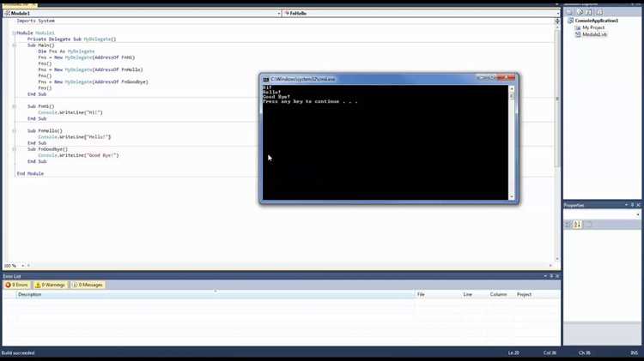Toggle the 0 Warnings filter

[50, 285]
